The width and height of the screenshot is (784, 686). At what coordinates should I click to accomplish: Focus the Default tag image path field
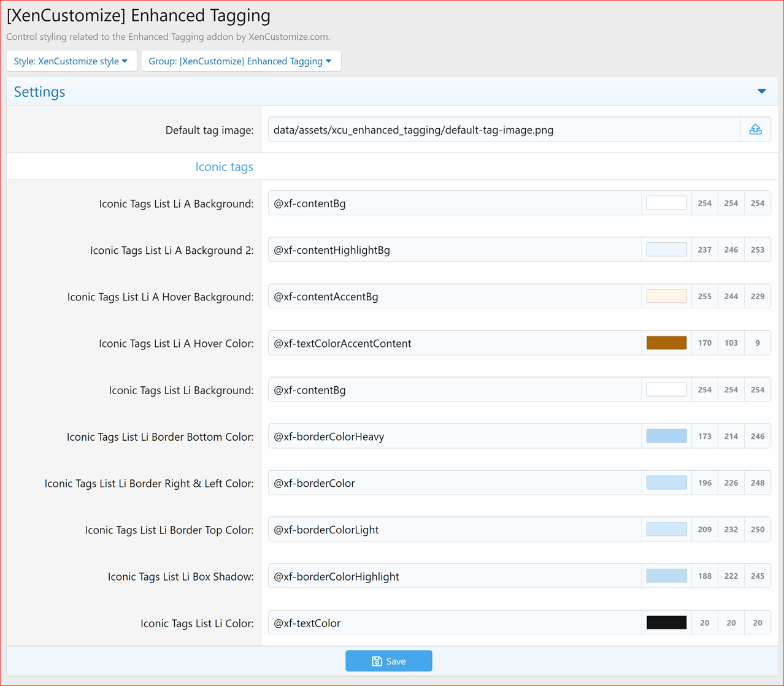(x=504, y=129)
